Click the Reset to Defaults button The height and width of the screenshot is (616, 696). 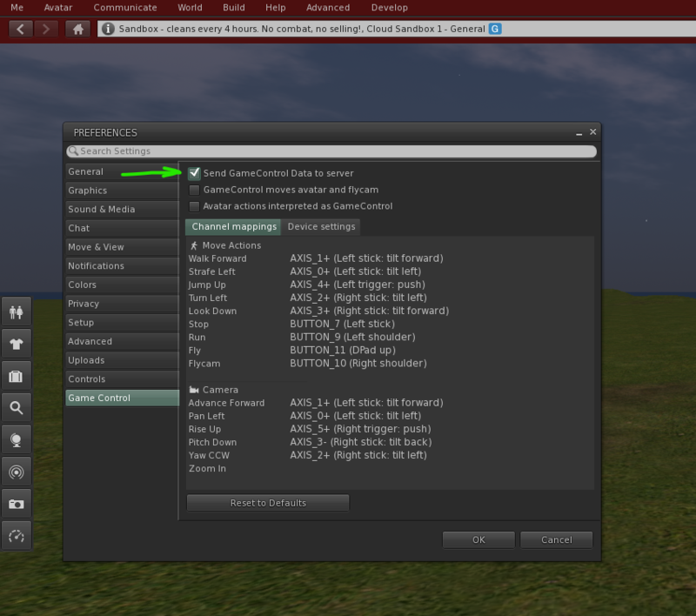coord(267,502)
